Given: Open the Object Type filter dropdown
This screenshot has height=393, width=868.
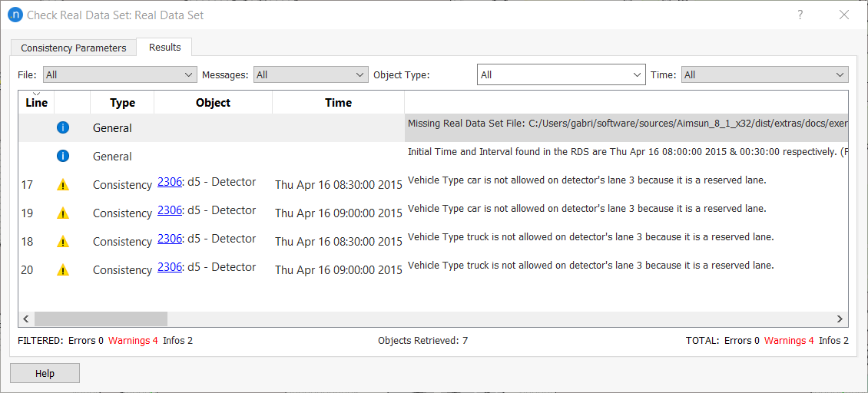Looking at the screenshot, I should [562, 74].
